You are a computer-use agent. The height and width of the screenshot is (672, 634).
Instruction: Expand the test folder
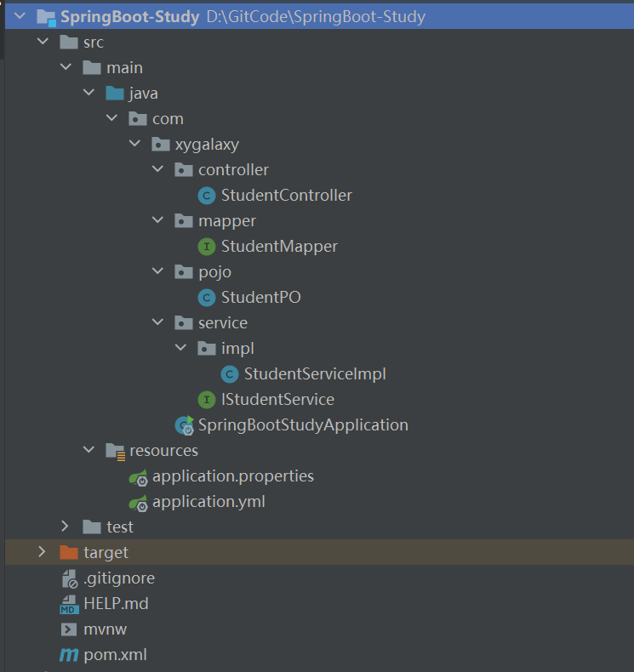66,527
